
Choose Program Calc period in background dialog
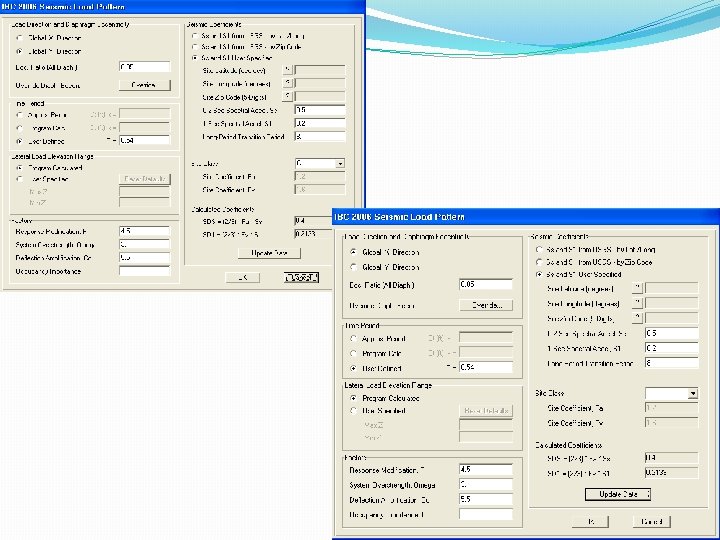[x=19, y=128]
